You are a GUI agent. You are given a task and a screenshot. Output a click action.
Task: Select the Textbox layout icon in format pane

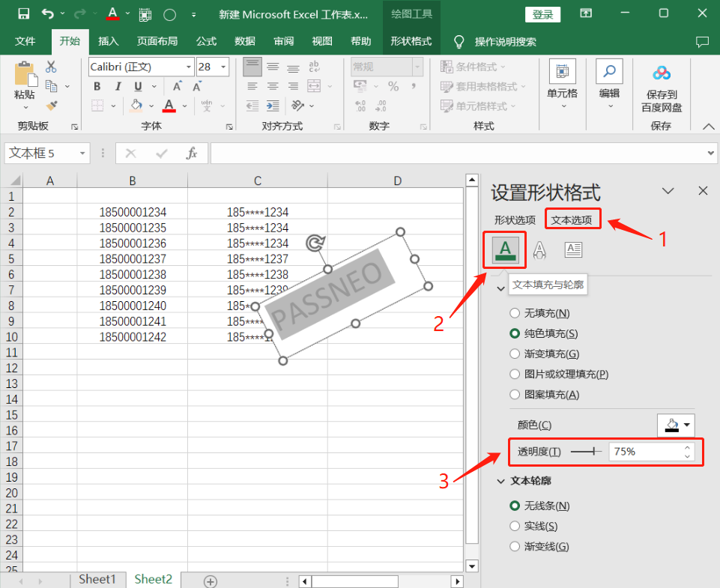point(573,249)
